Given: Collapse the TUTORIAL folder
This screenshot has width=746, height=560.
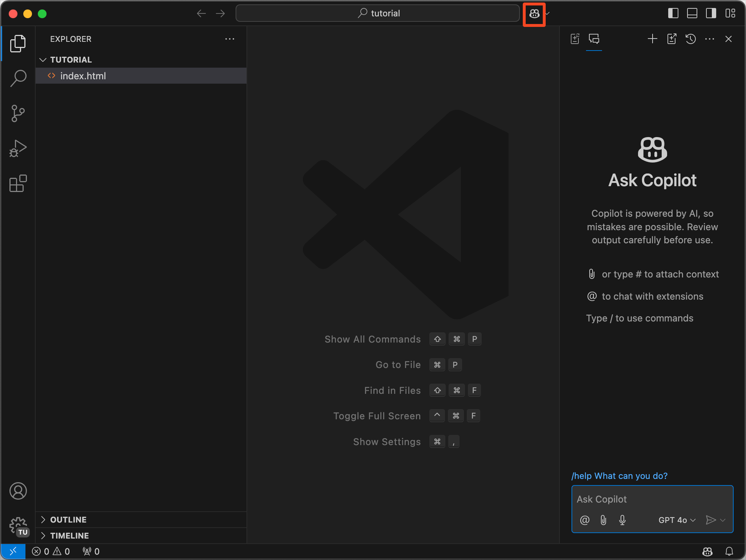Looking at the screenshot, I should (71, 60).
